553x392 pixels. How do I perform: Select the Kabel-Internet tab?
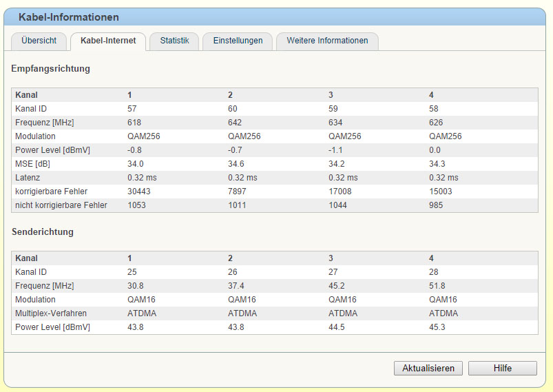[x=108, y=41]
